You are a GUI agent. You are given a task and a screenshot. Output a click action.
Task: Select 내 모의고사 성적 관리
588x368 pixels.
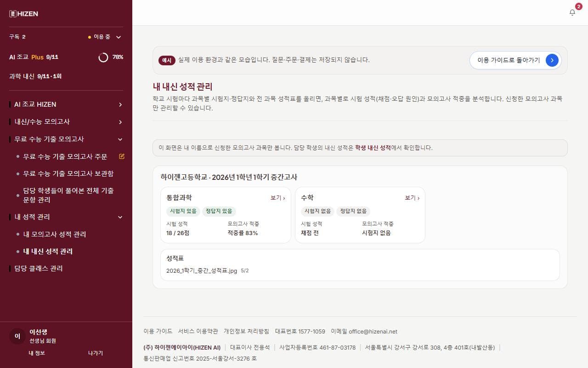(x=55, y=234)
